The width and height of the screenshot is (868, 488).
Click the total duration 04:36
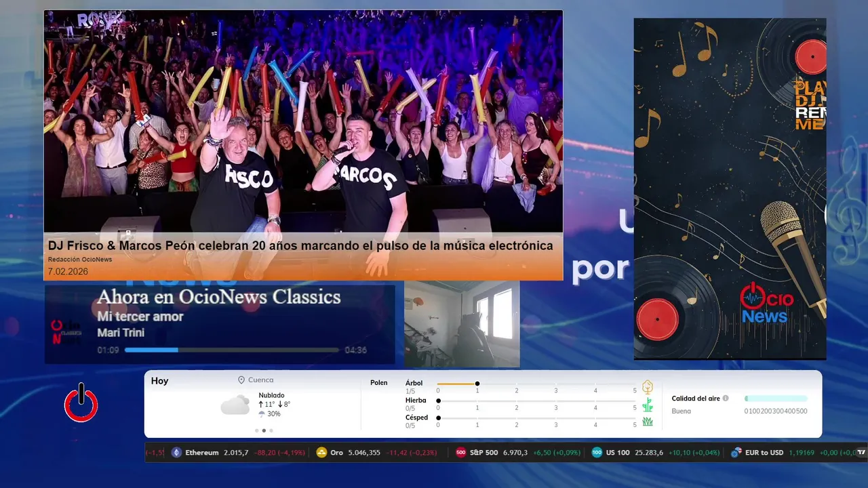point(355,350)
